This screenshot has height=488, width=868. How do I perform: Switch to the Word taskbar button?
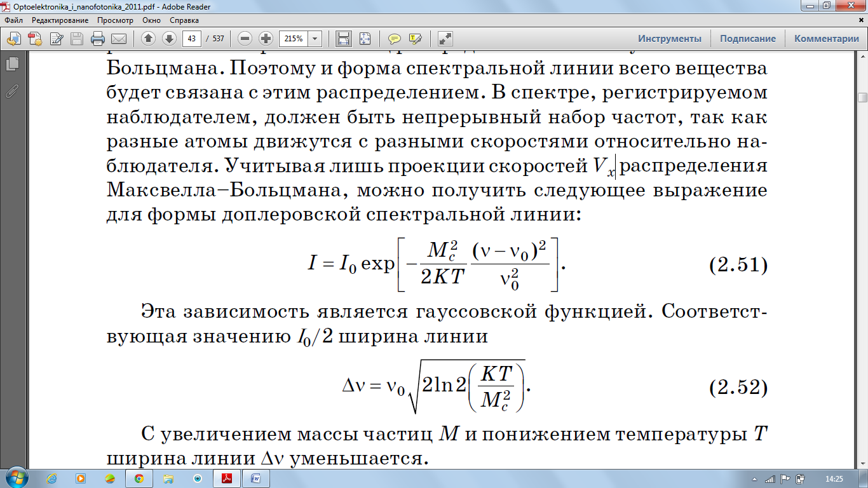tap(256, 478)
